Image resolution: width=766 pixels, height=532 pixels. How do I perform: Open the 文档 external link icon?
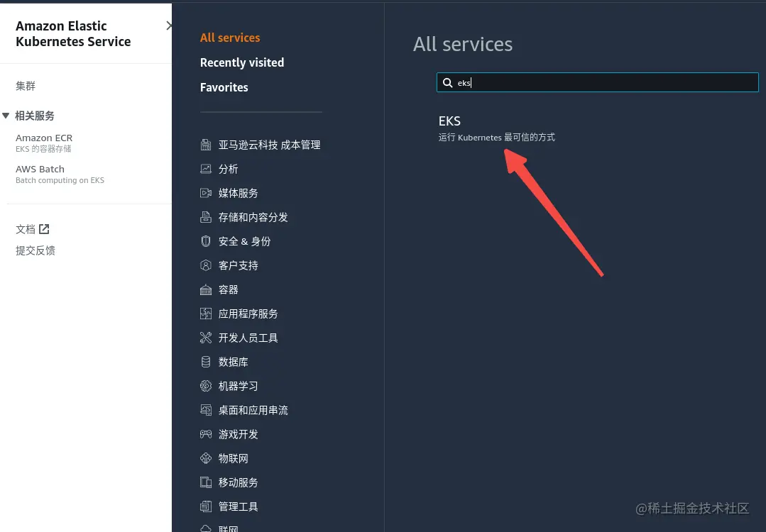pyautogui.click(x=44, y=229)
